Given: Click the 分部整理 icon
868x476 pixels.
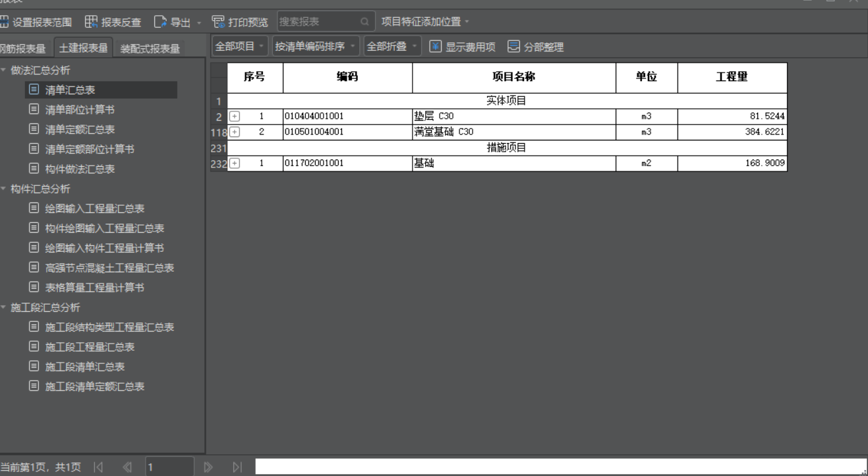Looking at the screenshot, I should tap(514, 47).
